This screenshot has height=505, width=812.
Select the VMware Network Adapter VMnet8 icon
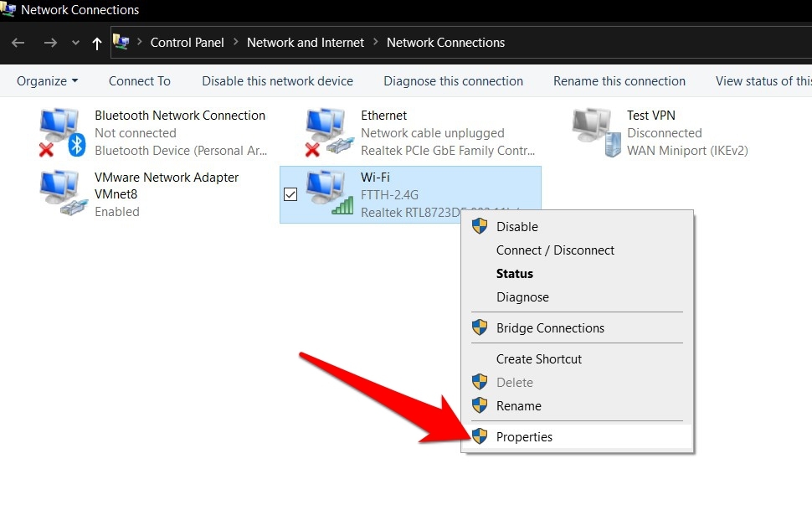coord(64,193)
